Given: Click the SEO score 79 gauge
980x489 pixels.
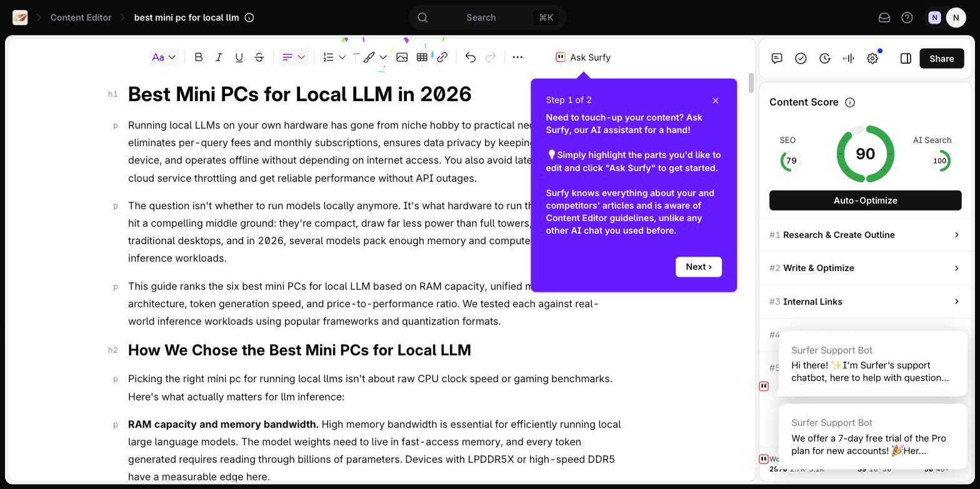Looking at the screenshot, I should pyautogui.click(x=791, y=161).
